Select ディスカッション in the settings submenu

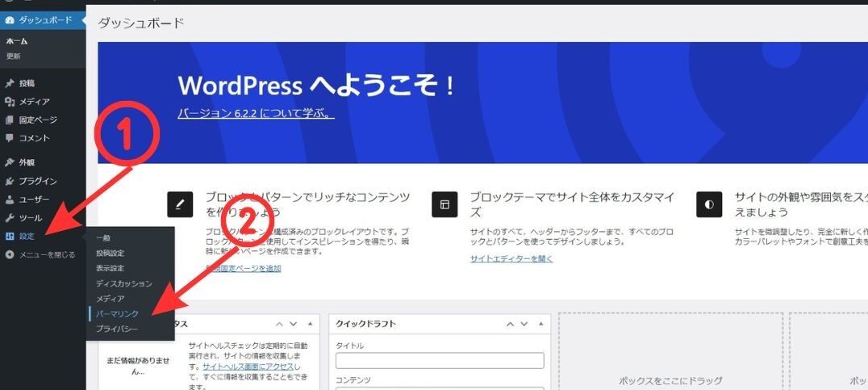click(124, 283)
